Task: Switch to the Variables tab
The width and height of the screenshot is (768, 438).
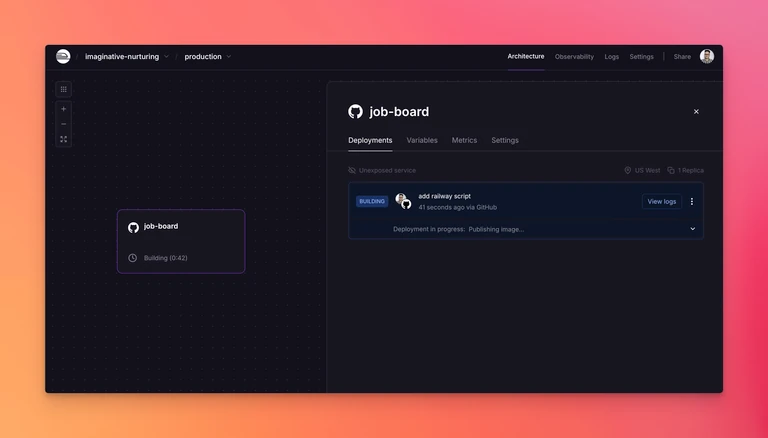Action: (422, 140)
